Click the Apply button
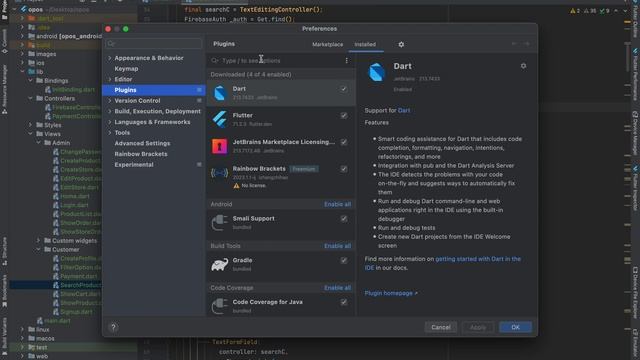The height and width of the screenshot is (360, 640). point(478,327)
